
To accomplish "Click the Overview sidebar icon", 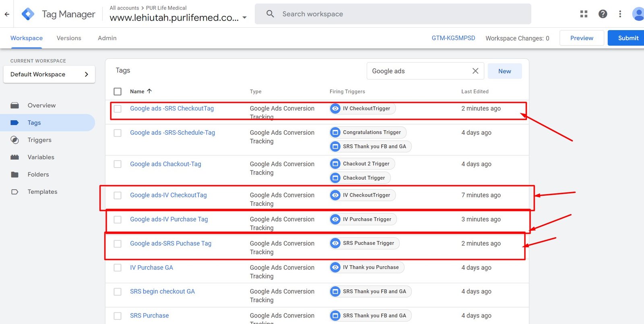I will point(15,105).
